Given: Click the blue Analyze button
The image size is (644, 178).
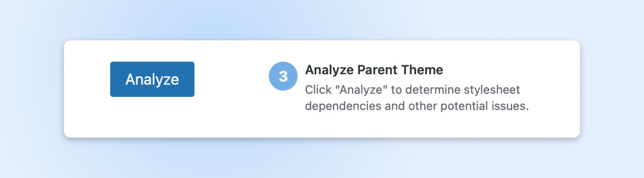Looking at the screenshot, I should [x=152, y=79].
